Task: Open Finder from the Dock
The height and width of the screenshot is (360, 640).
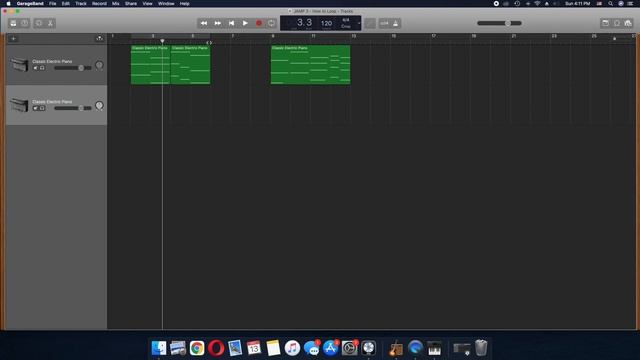Action: 159,348
